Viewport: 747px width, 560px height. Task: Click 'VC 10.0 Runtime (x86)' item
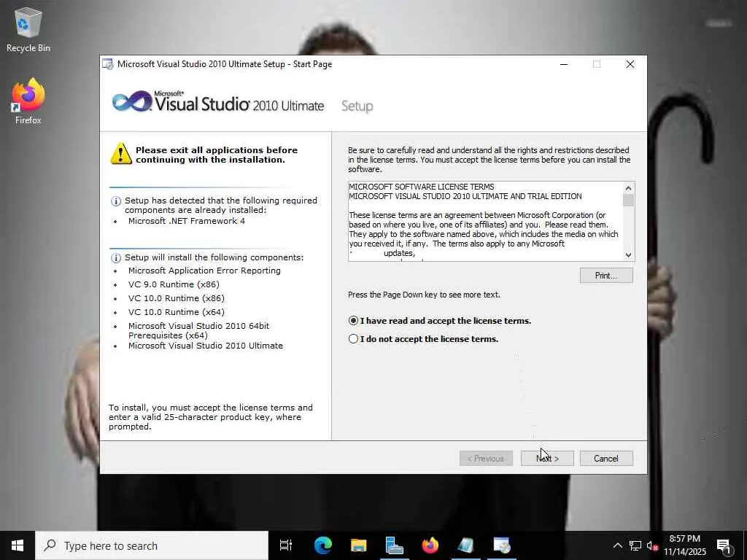coord(177,298)
